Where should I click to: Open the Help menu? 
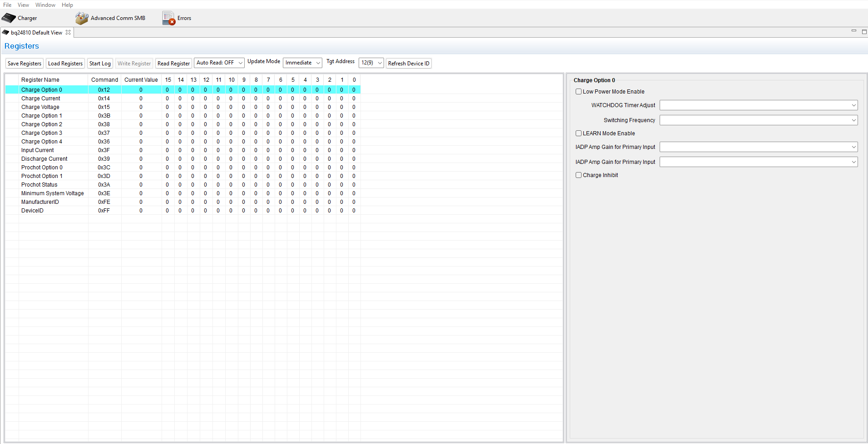(x=67, y=5)
